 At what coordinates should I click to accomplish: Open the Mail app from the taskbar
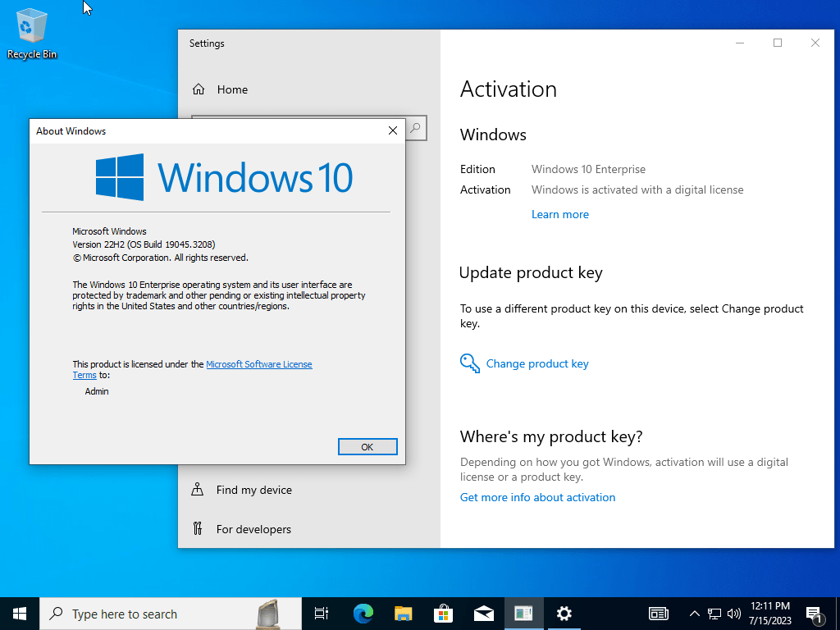(484, 614)
